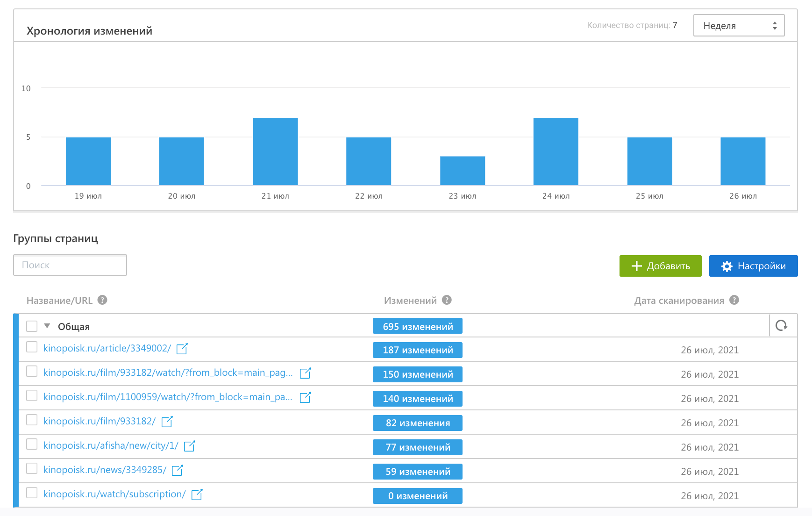Screen dimensions: 812x516
Task: Click 695 изменений badge
Action: 418,326
